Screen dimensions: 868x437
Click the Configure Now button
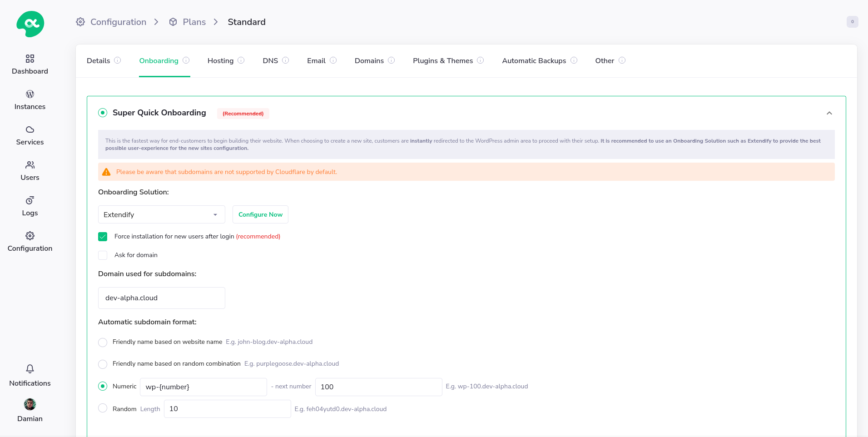260,214
